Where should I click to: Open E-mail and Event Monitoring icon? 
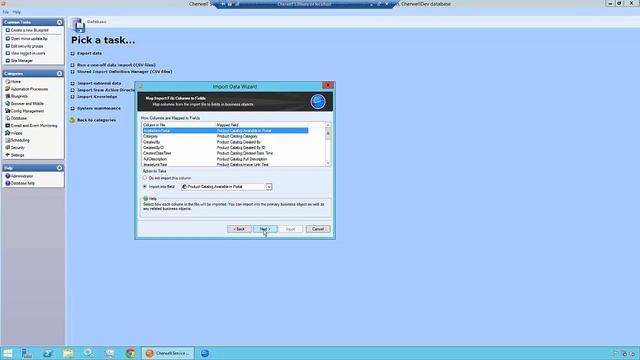(x=7, y=126)
